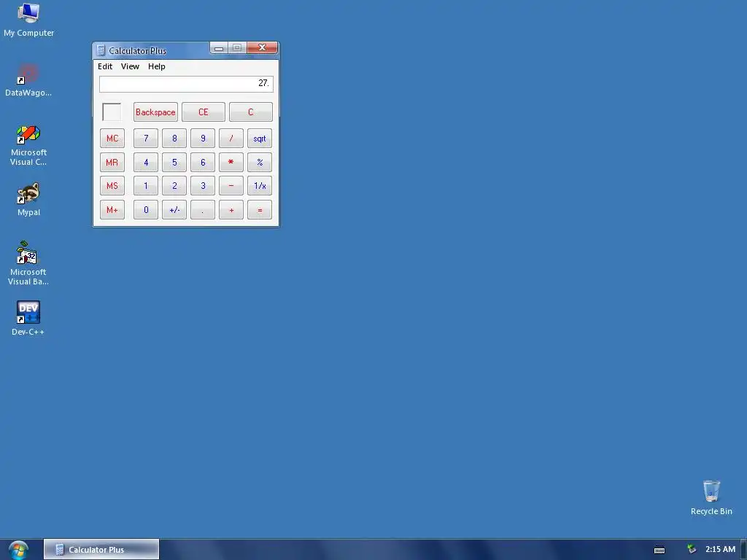The image size is (747, 560).
Task: Select the Microsoft Visual C... shortcut icon
Action: click(28, 145)
